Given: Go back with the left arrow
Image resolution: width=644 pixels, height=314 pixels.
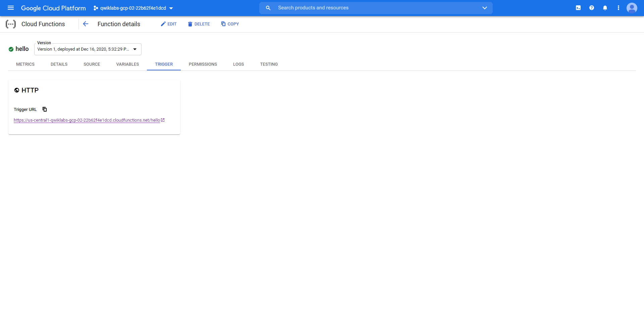Looking at the screenshot, I should 86,24.
